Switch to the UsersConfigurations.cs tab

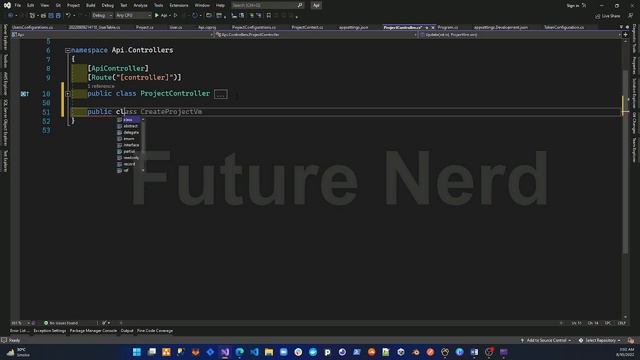point(33,27)
